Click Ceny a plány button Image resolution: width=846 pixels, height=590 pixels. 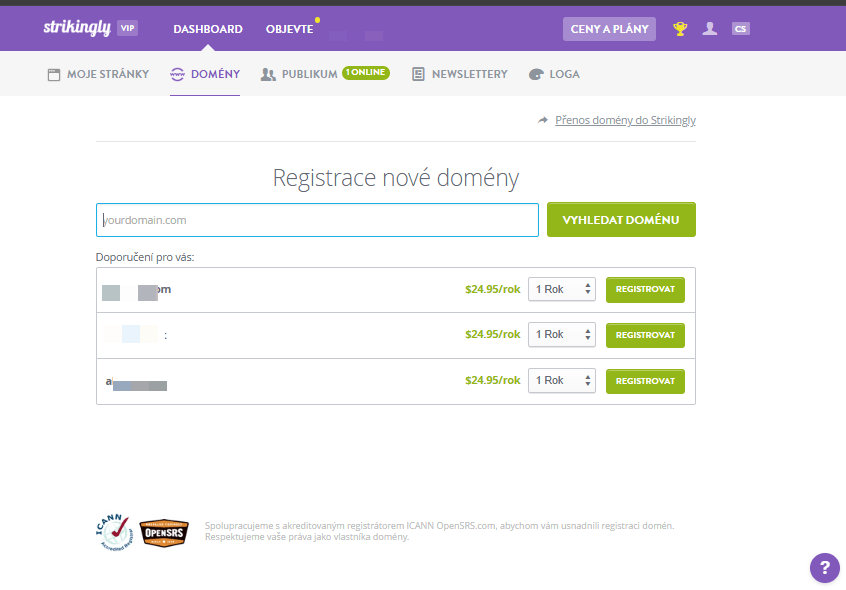pos(610,29)
